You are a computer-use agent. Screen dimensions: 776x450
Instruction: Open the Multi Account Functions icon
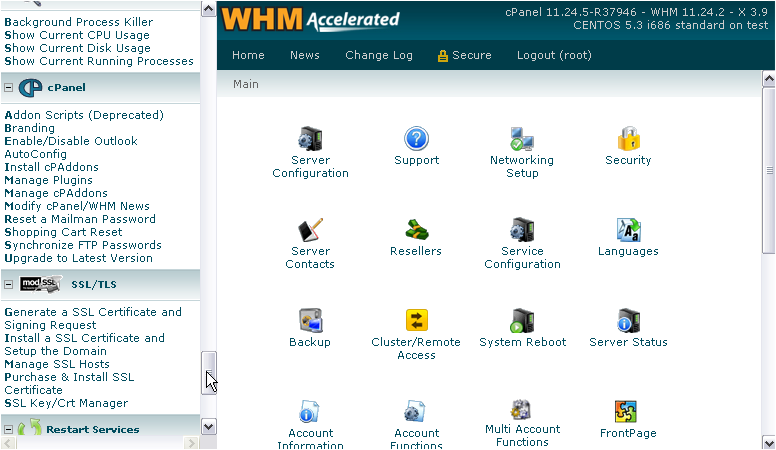pyautogui.click(x=522, y=410)
